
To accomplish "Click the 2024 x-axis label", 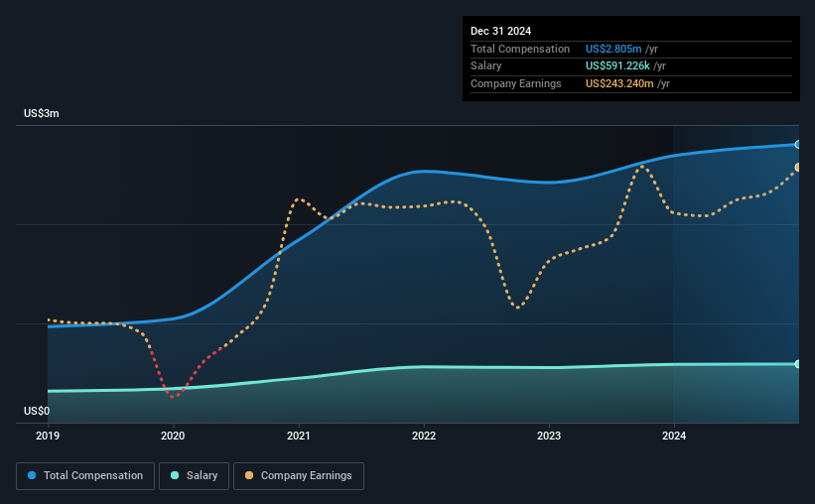I will tap(674, 436).
